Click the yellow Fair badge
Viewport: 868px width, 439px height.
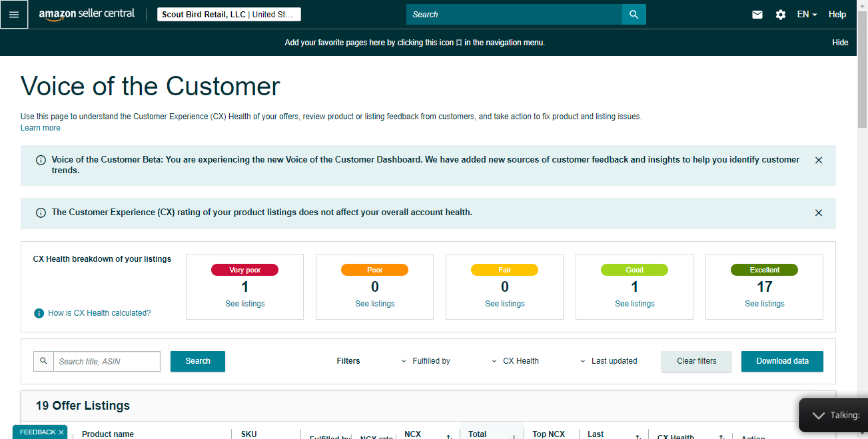(x=505, y=270)
